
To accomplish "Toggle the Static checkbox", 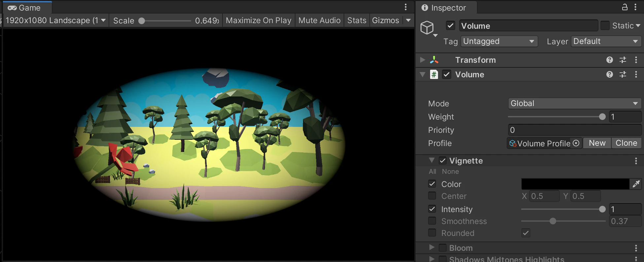I will pyautogui.click(x=605, y=25).
